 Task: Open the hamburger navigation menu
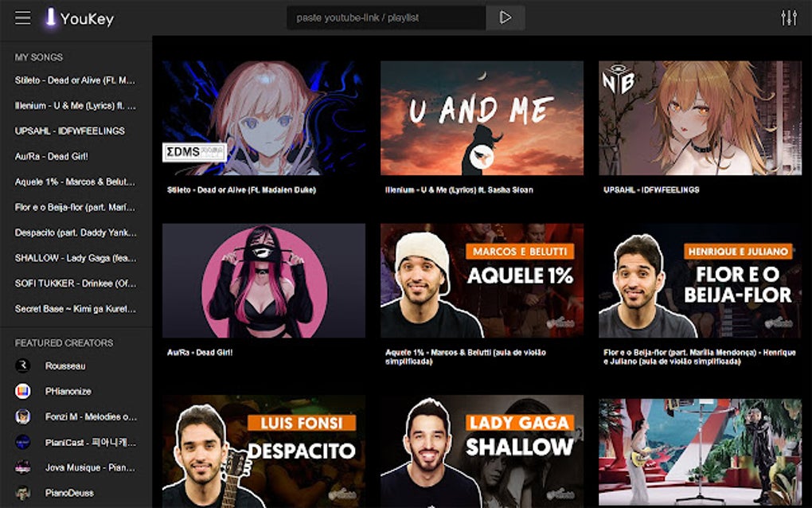point(23,16)
